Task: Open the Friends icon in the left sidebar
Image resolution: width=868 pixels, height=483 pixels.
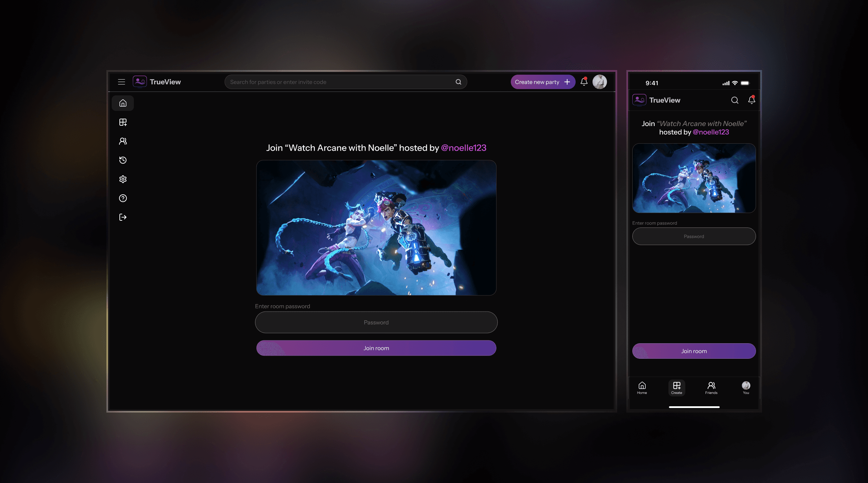Action: pyautogui.click(x=123, y=141)
